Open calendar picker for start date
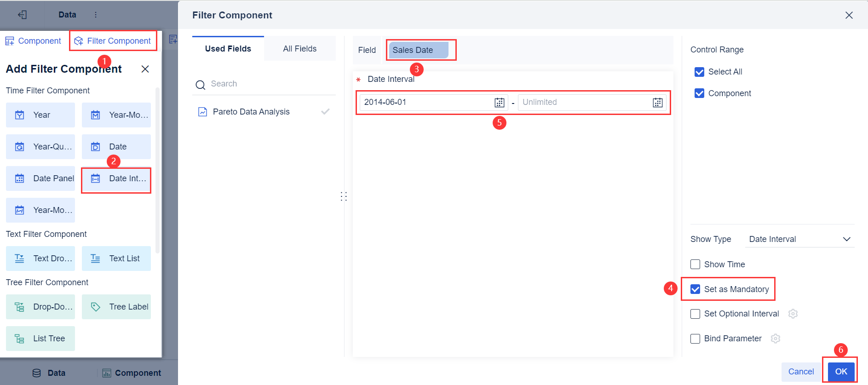The image size is (868, 385). coord(499,103)
